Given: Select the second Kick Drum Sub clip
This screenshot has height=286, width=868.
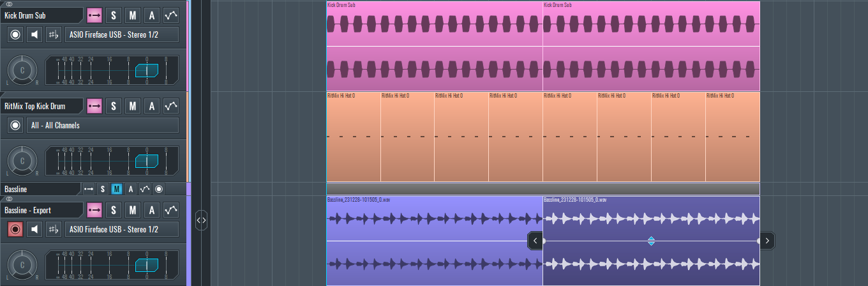Looking at the screenshot, I should 651,46.
